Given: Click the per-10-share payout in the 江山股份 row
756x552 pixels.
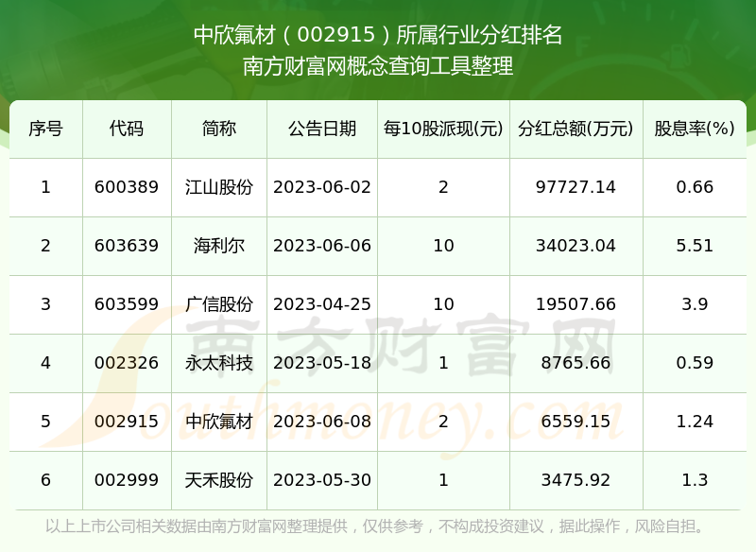Looking at the screenshot, I should (443, 187).
